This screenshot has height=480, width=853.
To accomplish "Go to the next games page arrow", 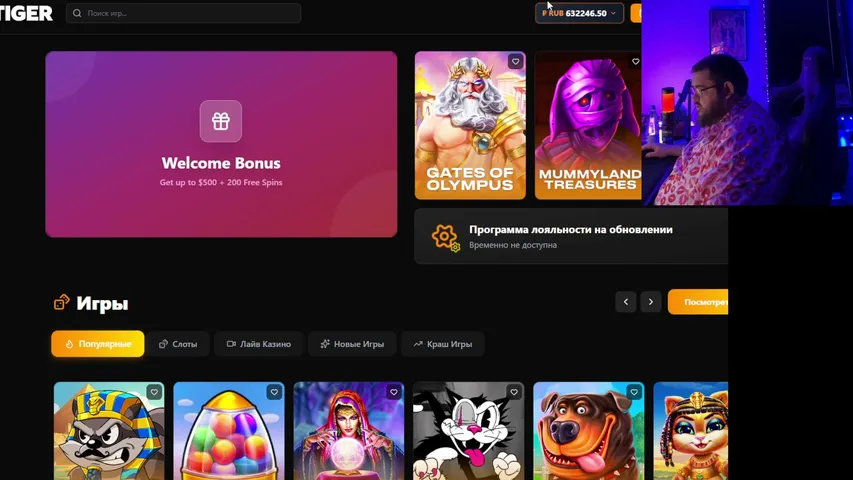I will [x=651, y=301].
